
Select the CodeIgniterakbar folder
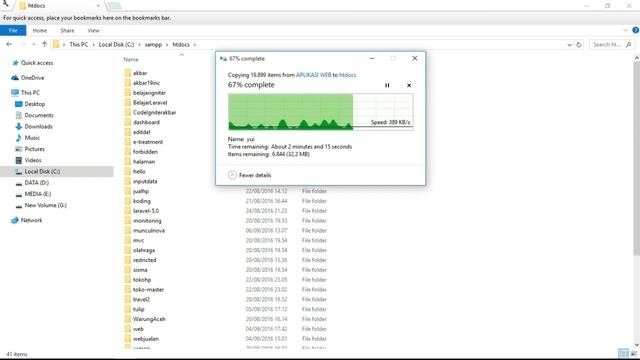[150, 112]
